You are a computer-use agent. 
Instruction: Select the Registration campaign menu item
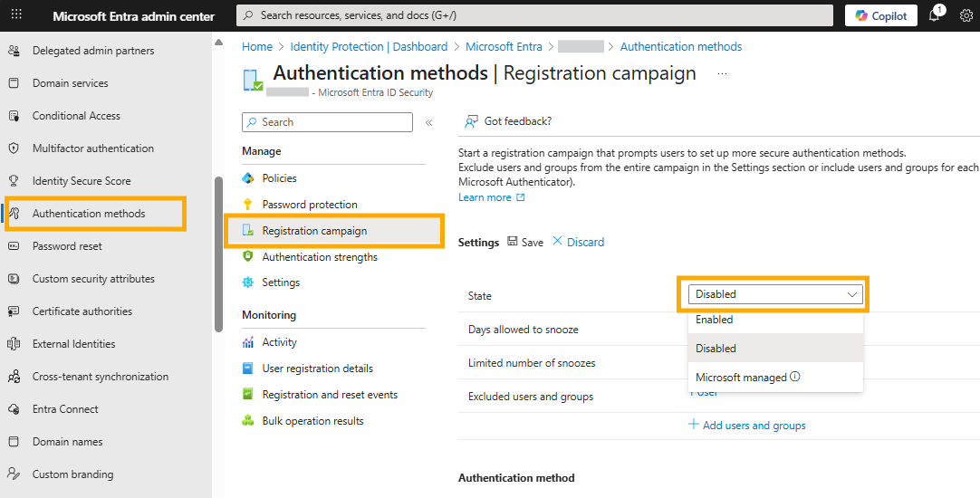pos(334,231)
